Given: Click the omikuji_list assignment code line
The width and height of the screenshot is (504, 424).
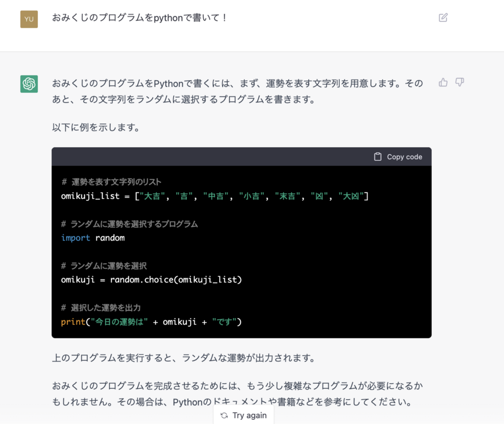Looking at the screenshot, I should pyautogui.click(x=215, y=196).
